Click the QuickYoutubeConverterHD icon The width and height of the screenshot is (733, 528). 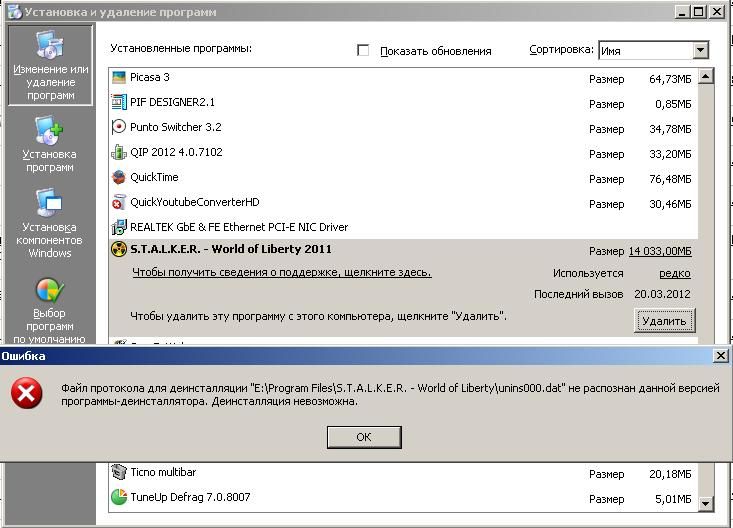[x=119, y=202]
